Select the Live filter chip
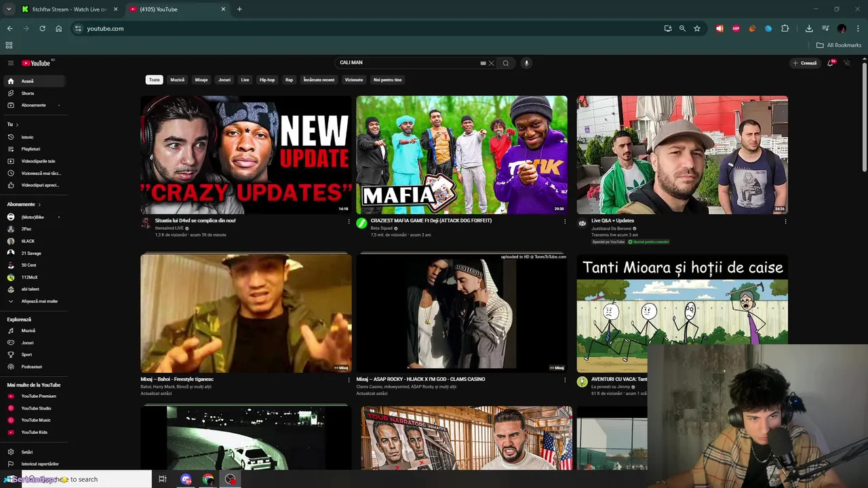 (245, 80)
